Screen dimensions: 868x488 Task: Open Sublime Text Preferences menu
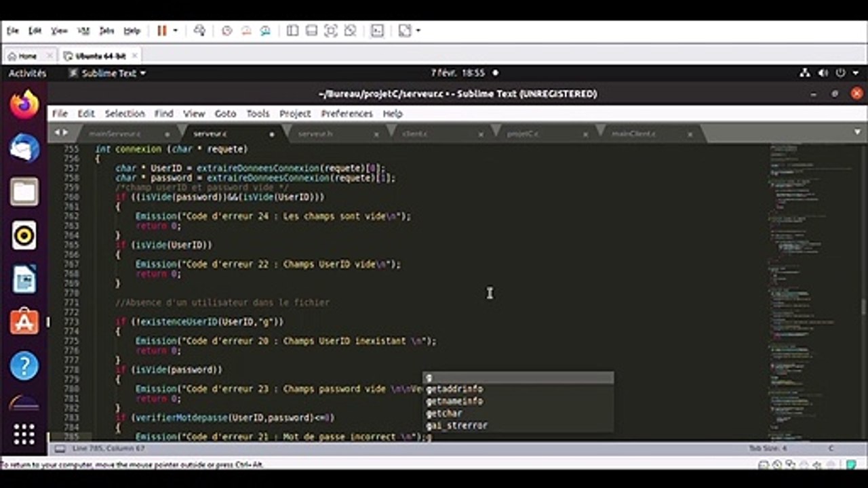[347, 113]
